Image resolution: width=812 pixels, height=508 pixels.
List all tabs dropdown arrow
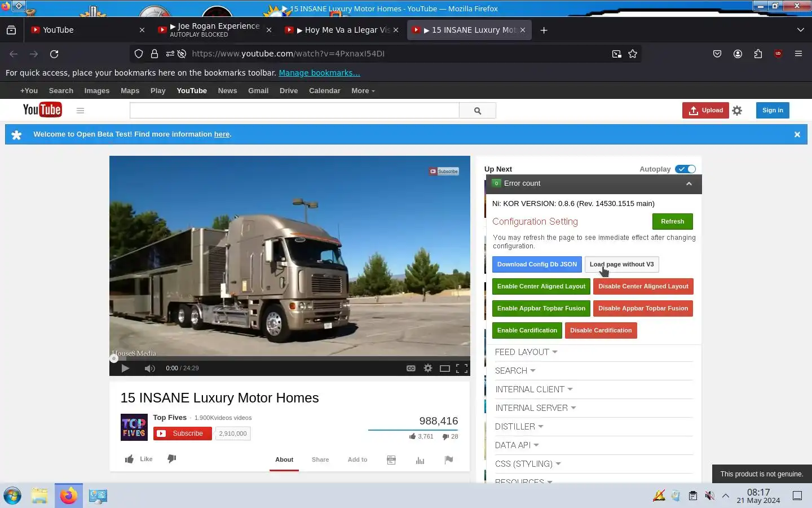[x=800, y=30]
